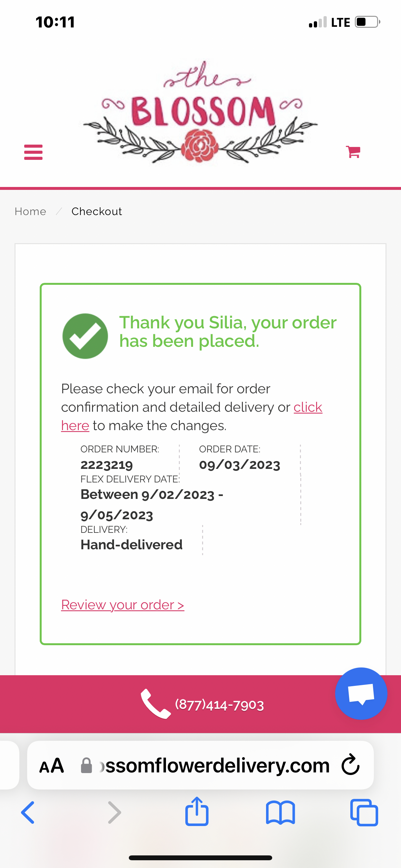Screen dimensions: 401x868
Task: Open the shopping cart
Action: (353, 152)
